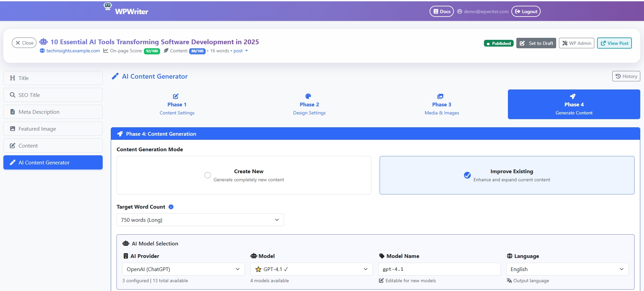Click the robot icon beside AI Model Selection
This screenshot has height=291, width=644.
[126, 243]
